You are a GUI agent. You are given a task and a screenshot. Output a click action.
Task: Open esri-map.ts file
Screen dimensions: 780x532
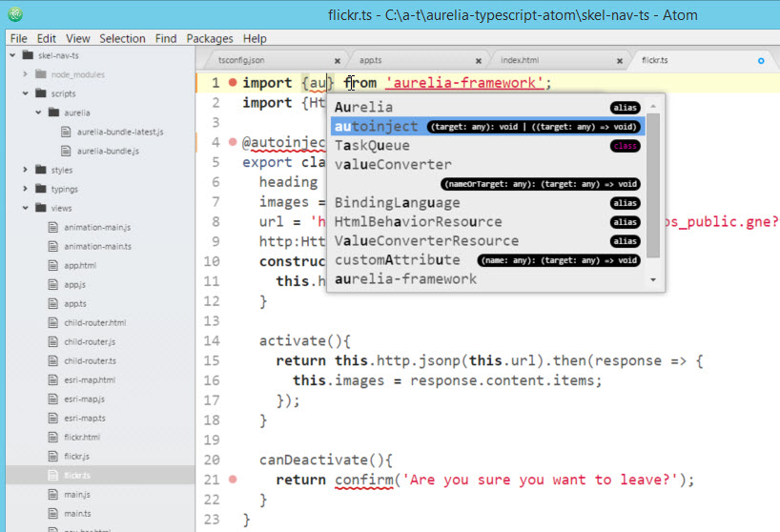pyautogui.click(x=85, y=419)
